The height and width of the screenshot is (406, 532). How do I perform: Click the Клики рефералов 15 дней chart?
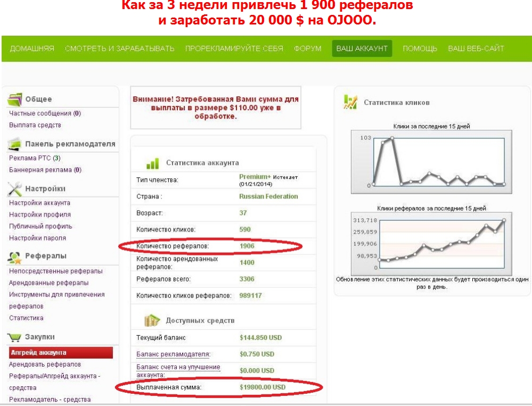(x=431, y=244)
